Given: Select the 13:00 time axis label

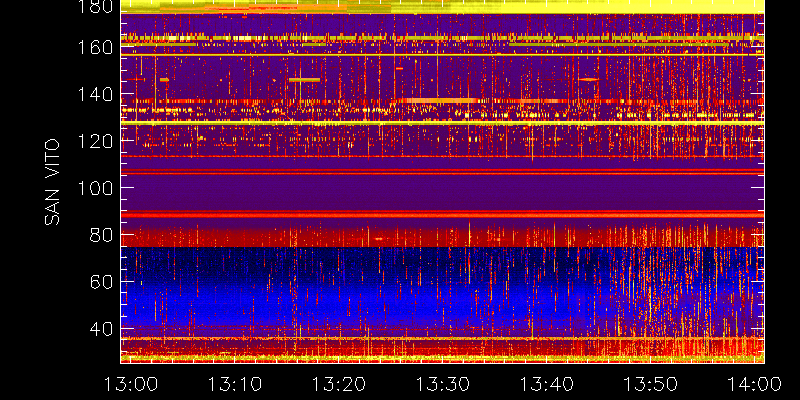Looking at the screenshot, I should [131, 384].
